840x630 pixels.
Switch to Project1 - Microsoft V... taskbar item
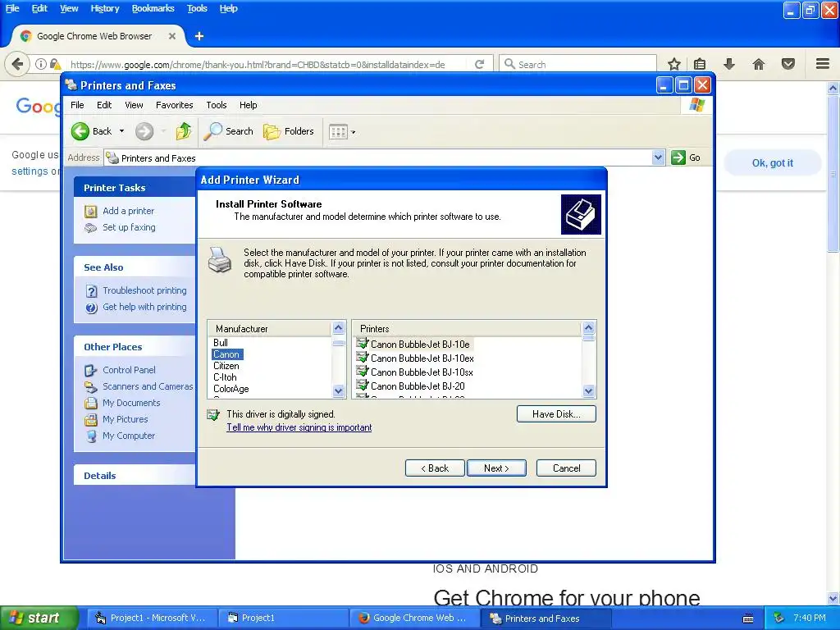(152, 619)
